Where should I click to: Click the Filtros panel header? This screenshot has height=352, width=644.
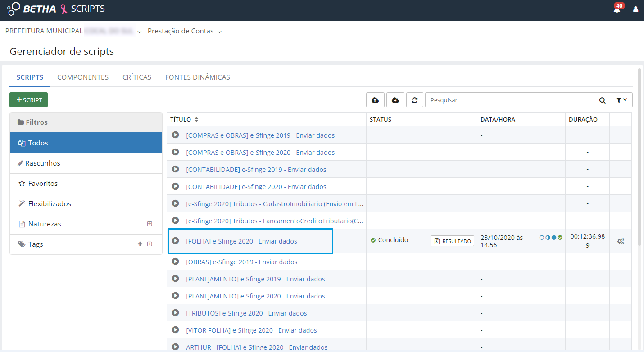point(86,122)
